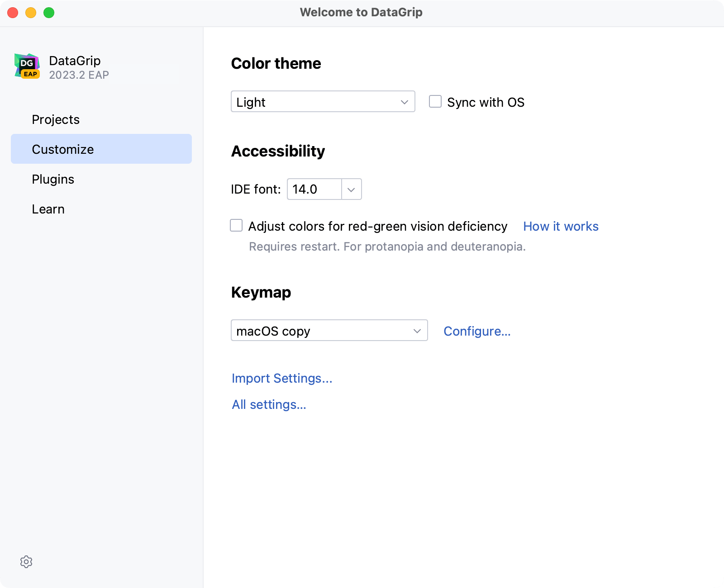This screenshot has height=588, width=724.
Task: Select the Customize sidebar item
Action: pyautogui.click(x=63, y=149)
